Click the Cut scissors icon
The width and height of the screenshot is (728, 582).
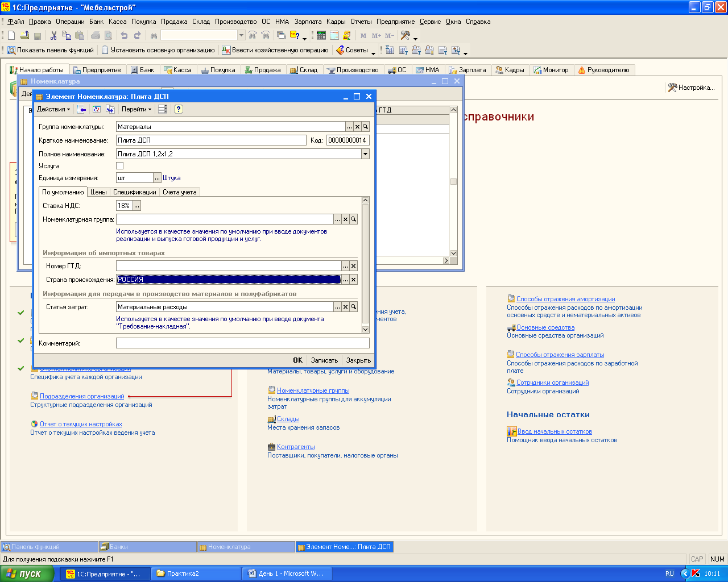pos(53,35)
